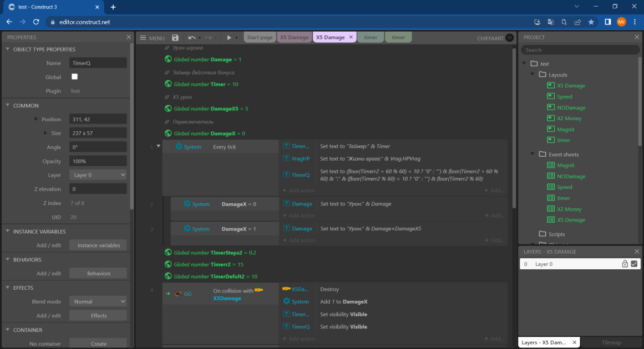Viewport: 644px width, 349px height.
Task: Switch to Start page tab
Action: pyautogui.click(x=260, y=37)
